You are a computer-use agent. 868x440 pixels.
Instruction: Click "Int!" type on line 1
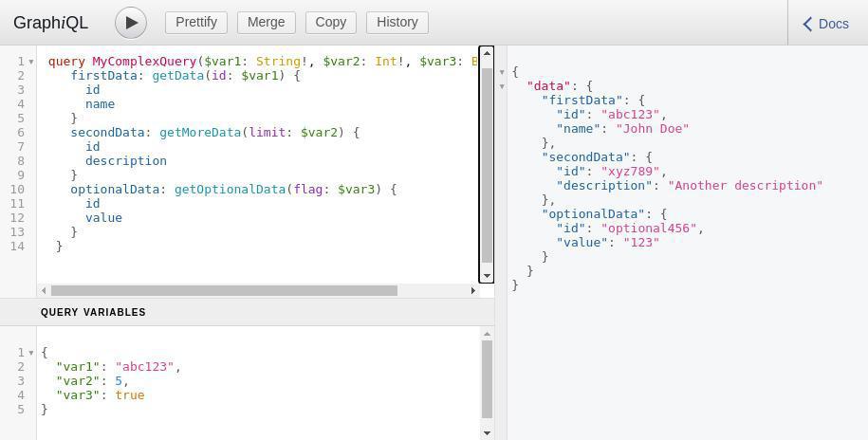click(390, 62)
